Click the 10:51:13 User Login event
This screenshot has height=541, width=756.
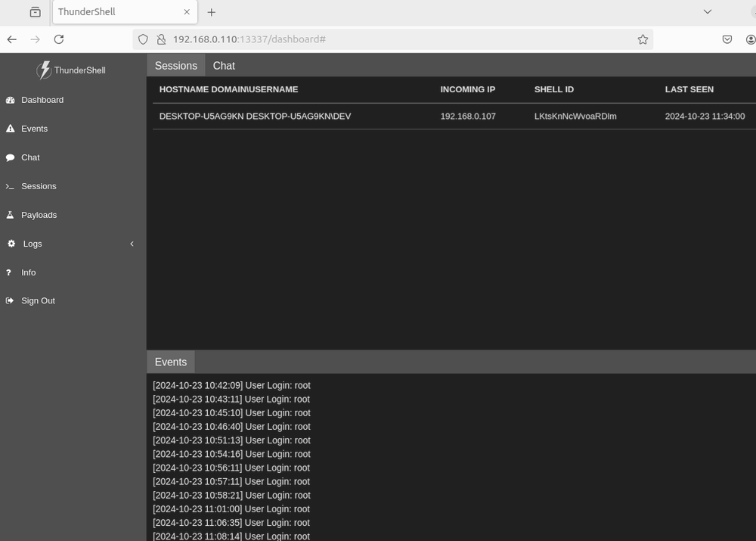[231, 440]
